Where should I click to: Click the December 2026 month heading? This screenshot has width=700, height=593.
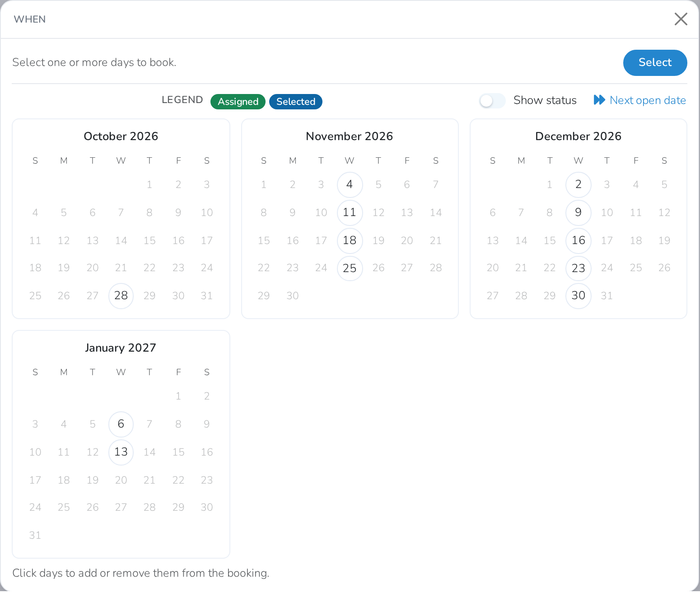tap(579, 136)
